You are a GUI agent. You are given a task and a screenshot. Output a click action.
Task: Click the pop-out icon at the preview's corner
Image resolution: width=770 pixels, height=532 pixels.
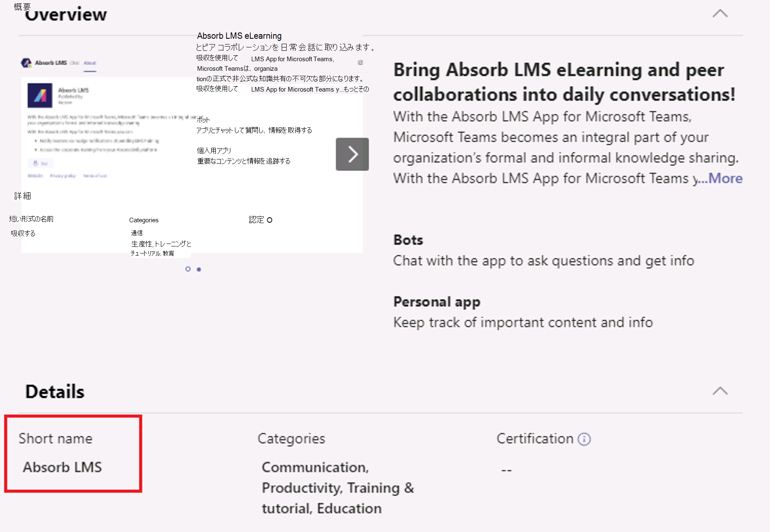[x=360, y=62]
